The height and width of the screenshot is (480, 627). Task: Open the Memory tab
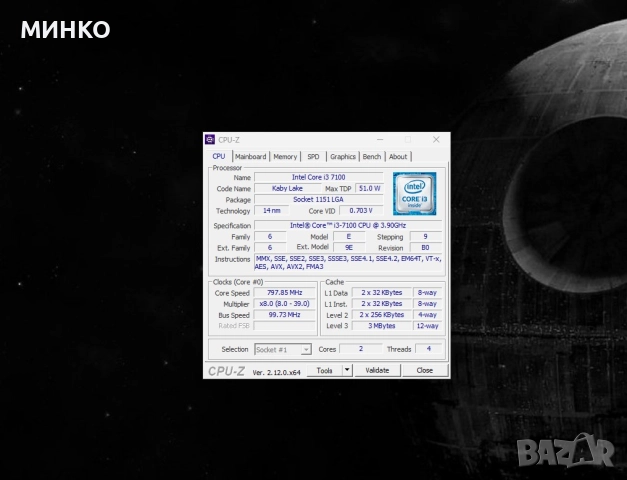[x=285, y=156]
